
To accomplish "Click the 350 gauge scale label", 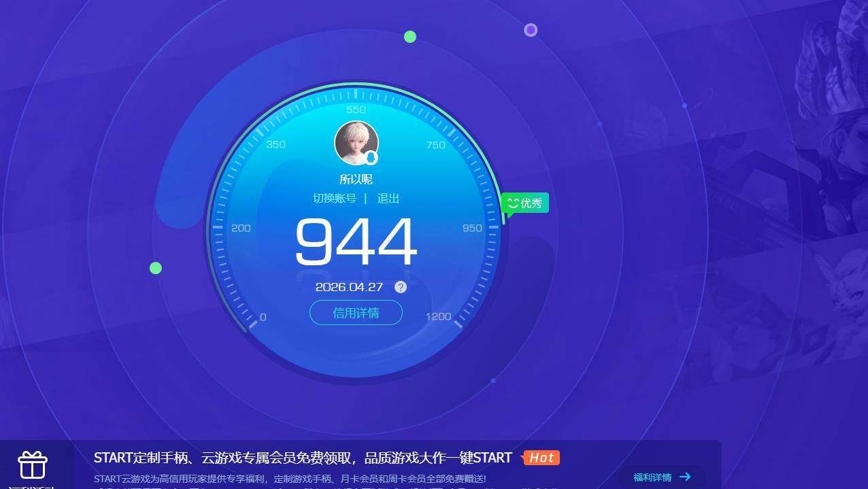I will 276,144.
